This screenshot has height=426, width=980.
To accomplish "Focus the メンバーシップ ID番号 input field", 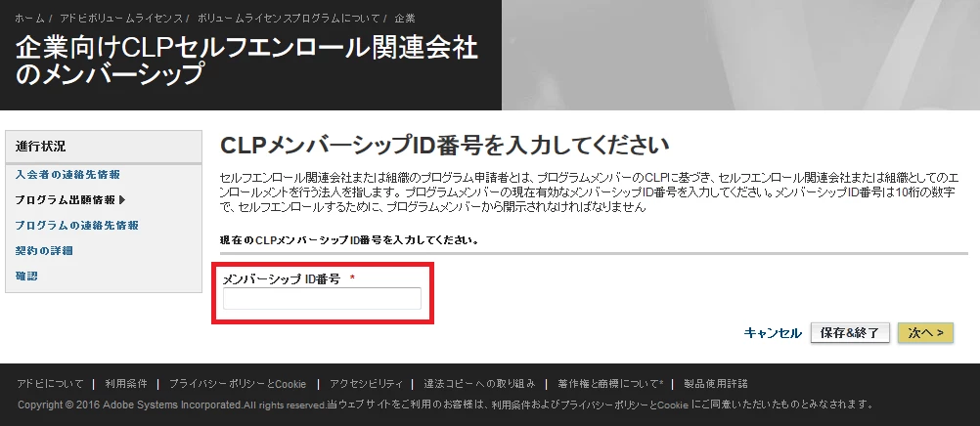I will [322, 299].
